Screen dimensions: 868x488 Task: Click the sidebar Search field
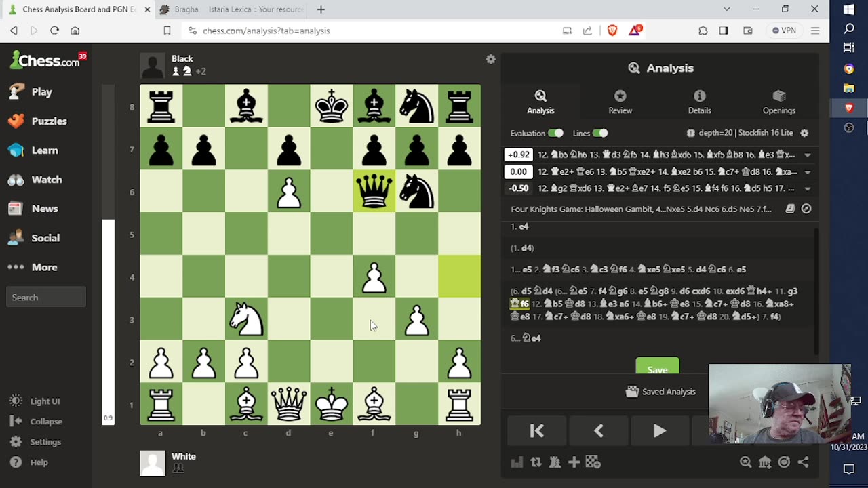pos(46,297)
